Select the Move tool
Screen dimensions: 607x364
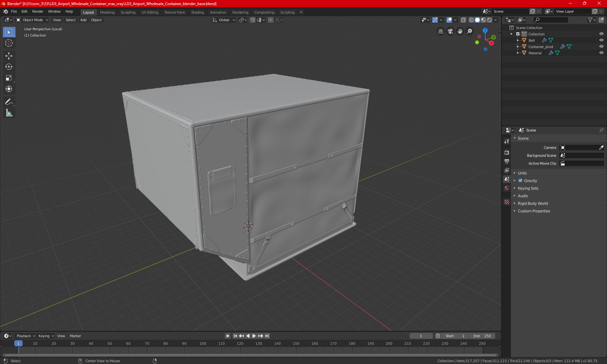pyautogui.click(x=9, y=56)
